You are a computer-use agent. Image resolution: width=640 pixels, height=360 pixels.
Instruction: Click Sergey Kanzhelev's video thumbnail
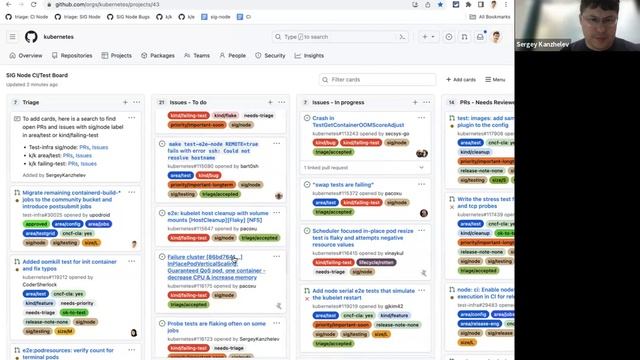pyautogui.click(x=577, y=25)
